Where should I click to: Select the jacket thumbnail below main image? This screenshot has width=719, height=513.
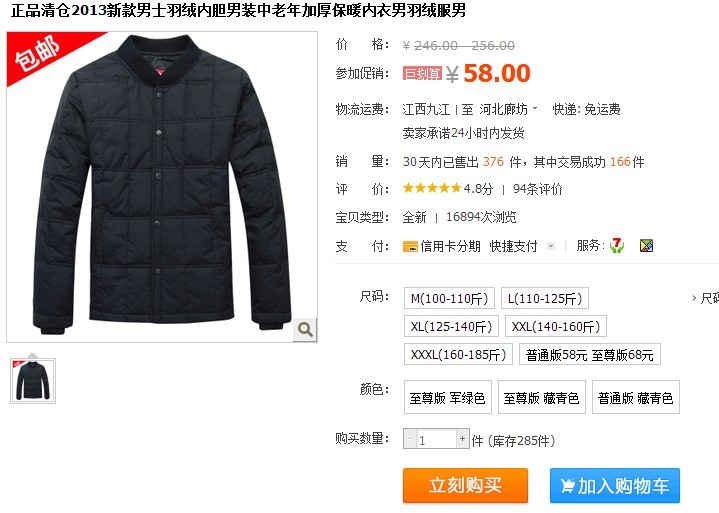point(33,381)
